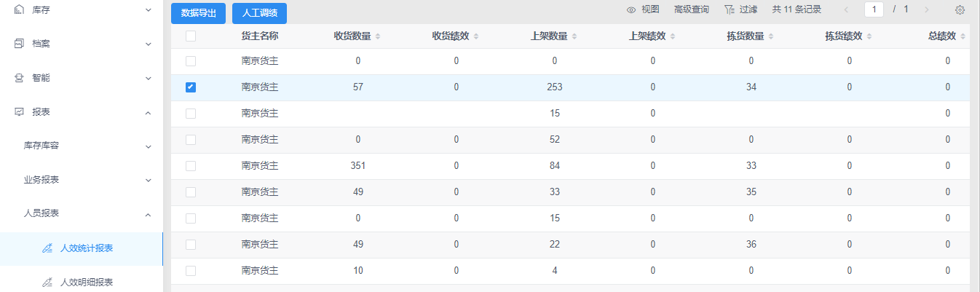Click the 共 11 条记录 record count
This screenshot has height=292, width=980.
coord(797,9)
